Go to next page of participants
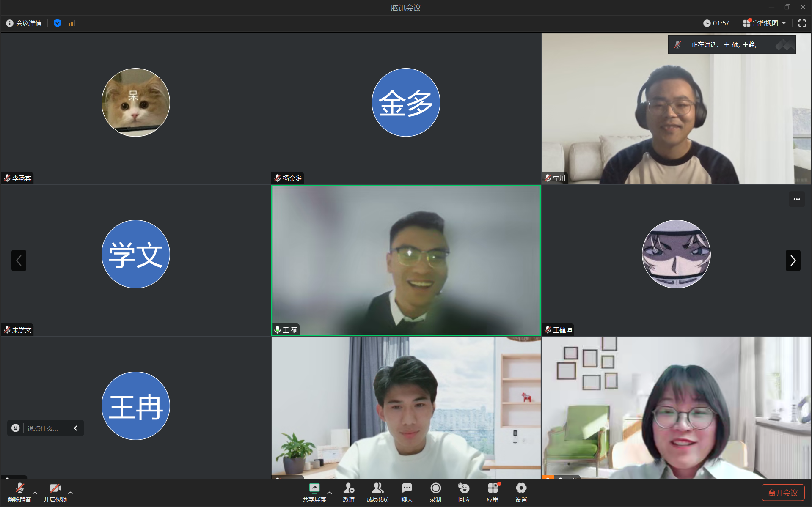 (x=793, y=260)
